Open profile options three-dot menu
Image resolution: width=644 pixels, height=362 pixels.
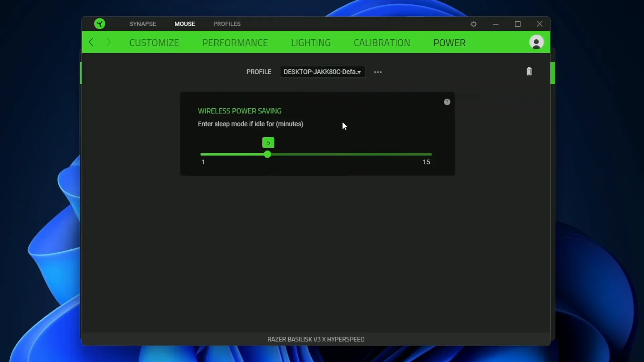pos(378,72)
